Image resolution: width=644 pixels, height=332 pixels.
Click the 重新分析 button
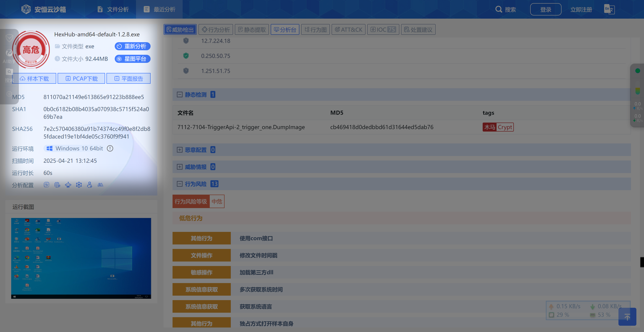click(x=132, y=46)
